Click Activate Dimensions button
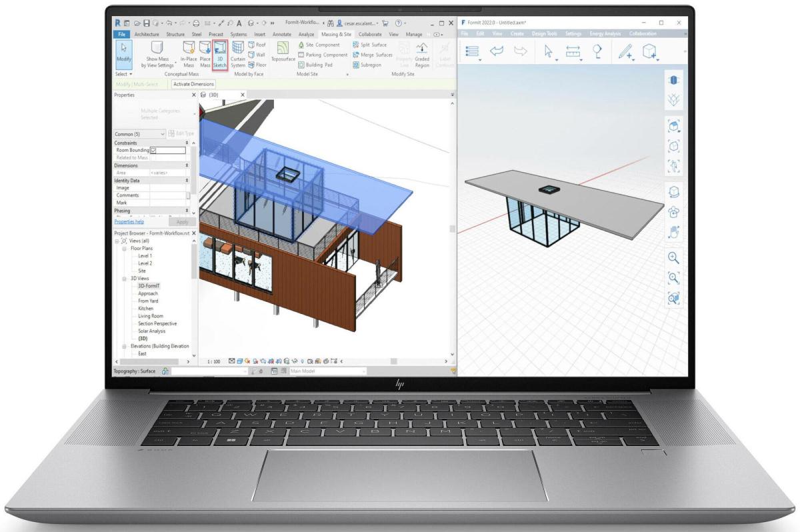 tap(193, 85)
